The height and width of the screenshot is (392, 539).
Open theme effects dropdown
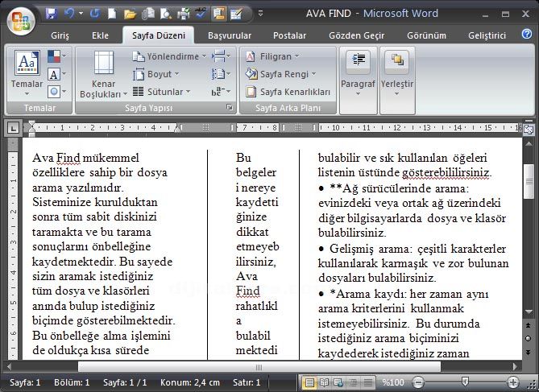(57, 92)
